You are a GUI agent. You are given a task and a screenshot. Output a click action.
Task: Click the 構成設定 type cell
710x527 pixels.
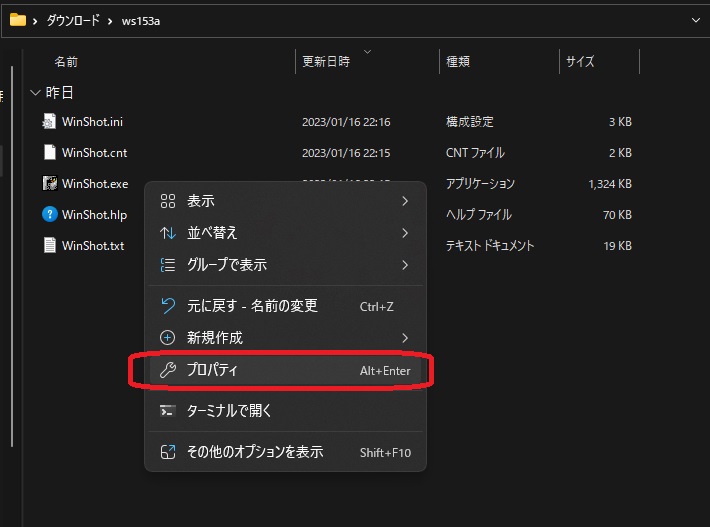(470, 122)
